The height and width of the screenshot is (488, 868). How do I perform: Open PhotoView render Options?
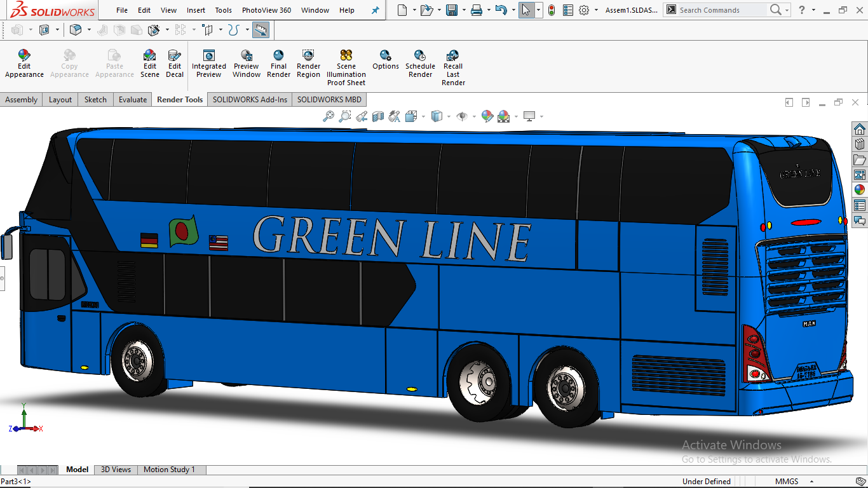click(386, 60)
